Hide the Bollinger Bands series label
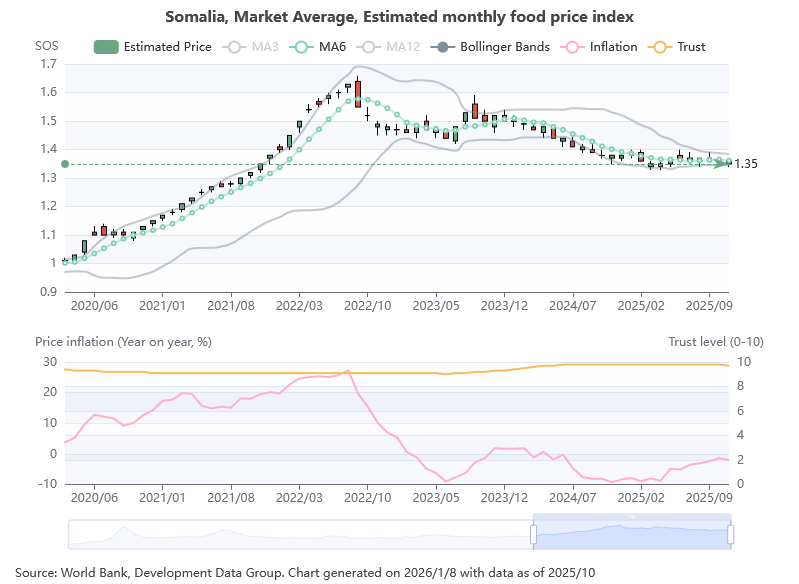 pos(505,47)
